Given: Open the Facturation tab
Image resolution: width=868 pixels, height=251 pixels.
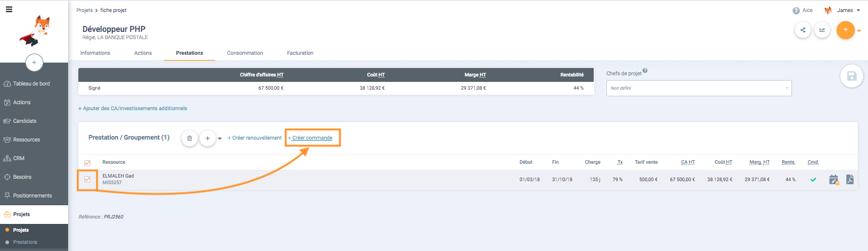Looking at the screenshot, I should coord(300,53).
